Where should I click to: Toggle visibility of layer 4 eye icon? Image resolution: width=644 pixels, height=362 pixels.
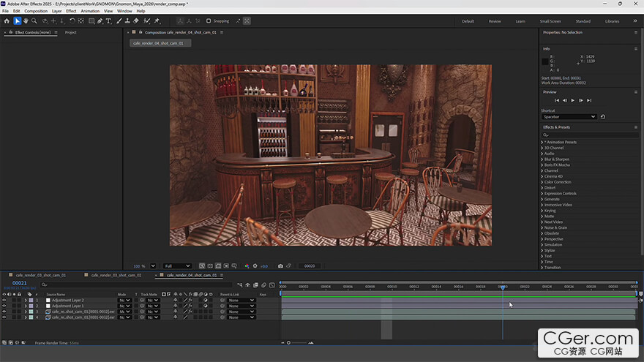[4, 317]
